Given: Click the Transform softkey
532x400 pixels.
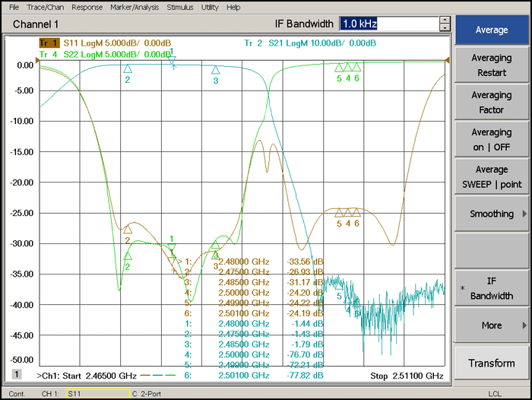Looking at the screenshot, I should pyautogui.click(x=492, y=363).
